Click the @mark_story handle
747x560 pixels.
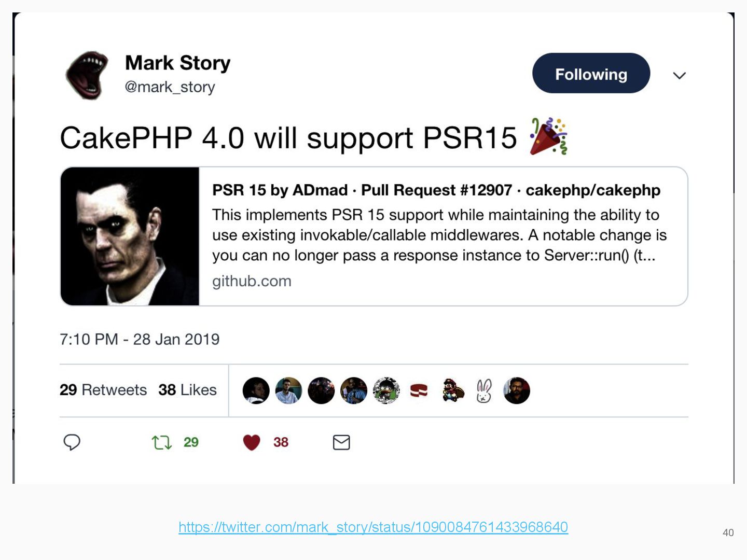pos(170,87)
